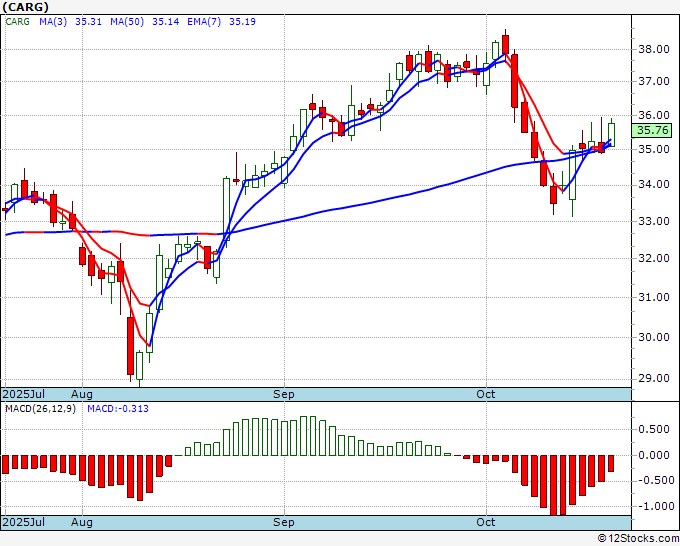Screen dimensions: 680x546
Task: Click the (CARG) chart title
Action: click(26, 7)
